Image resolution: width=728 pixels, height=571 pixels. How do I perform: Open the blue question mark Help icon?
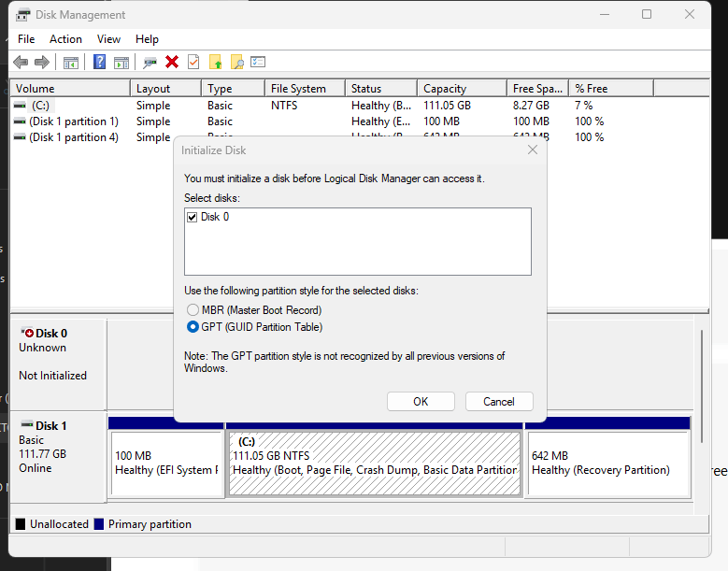[99, 62]
